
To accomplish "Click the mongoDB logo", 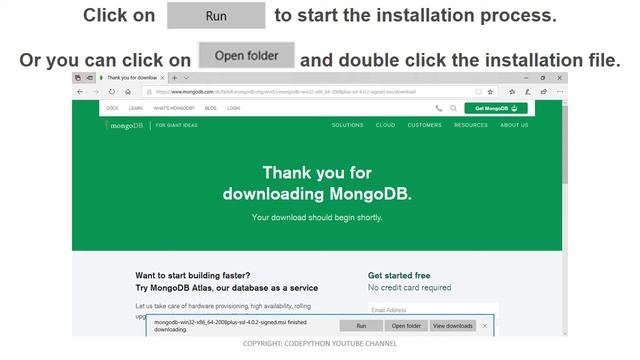I will coord(124,125).
